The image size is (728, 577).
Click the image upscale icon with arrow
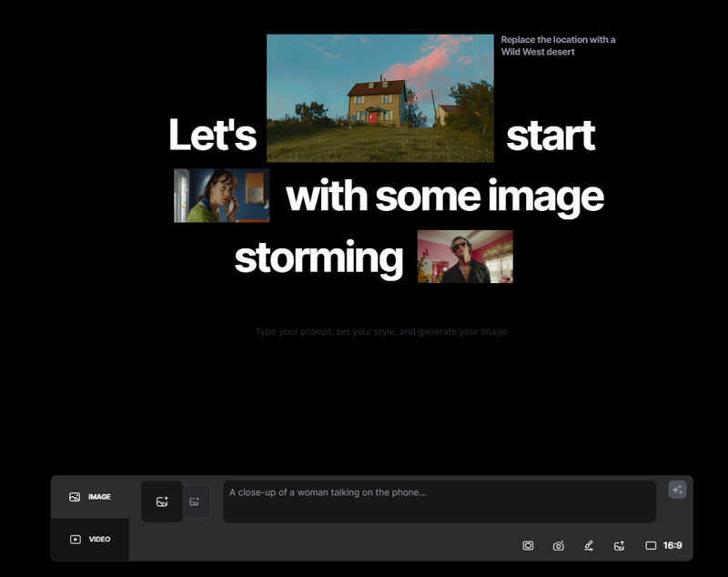point(619,546)
